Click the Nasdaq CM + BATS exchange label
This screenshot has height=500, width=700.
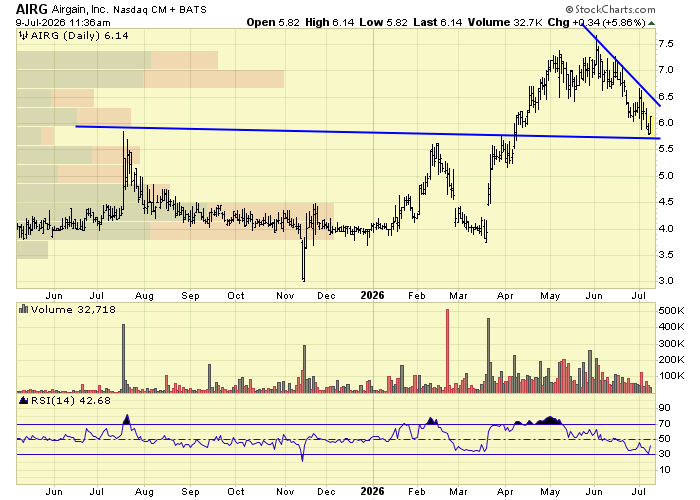click(160, 9)
